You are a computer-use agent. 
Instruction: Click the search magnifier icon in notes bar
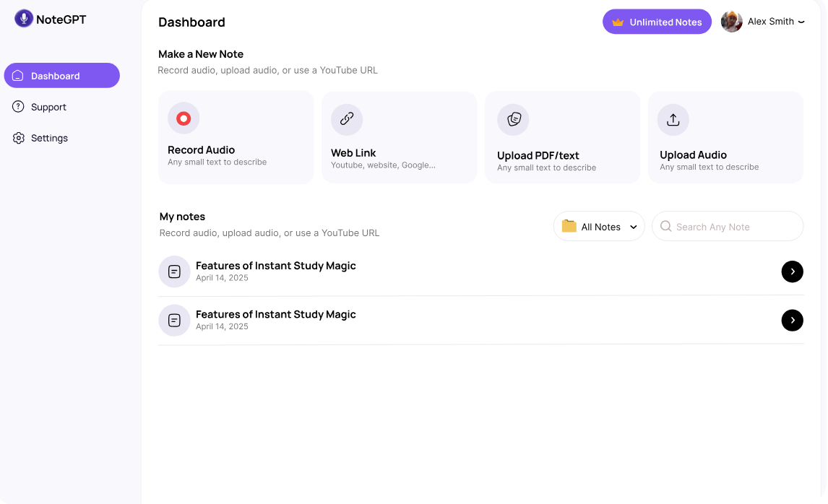tap(665, 226)
